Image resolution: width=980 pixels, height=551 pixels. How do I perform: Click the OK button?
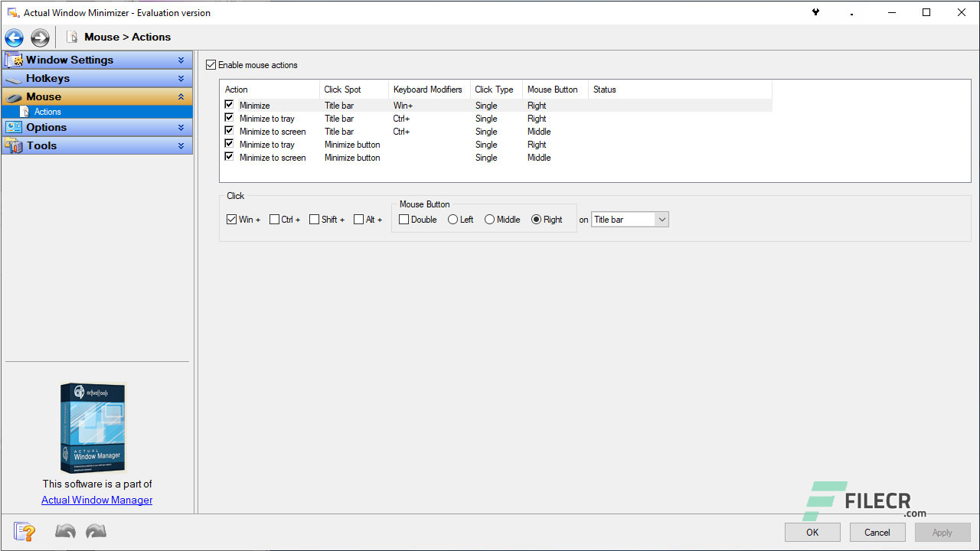coord(812,533)
